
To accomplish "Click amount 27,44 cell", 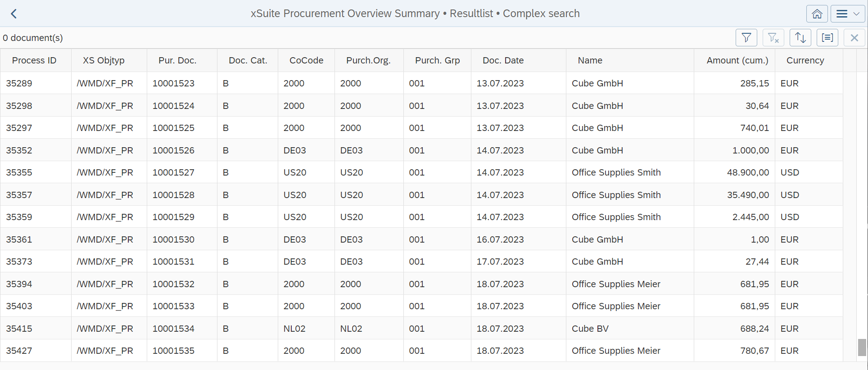I will [734, 262].
